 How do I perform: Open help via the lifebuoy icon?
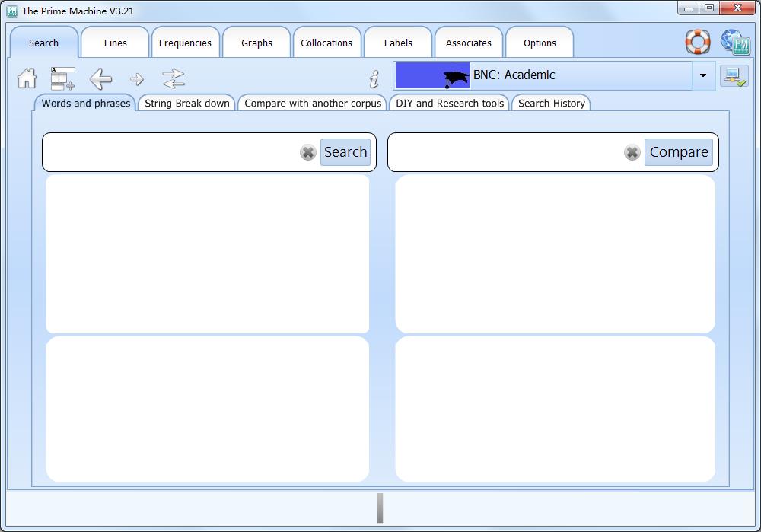[698, 42]
